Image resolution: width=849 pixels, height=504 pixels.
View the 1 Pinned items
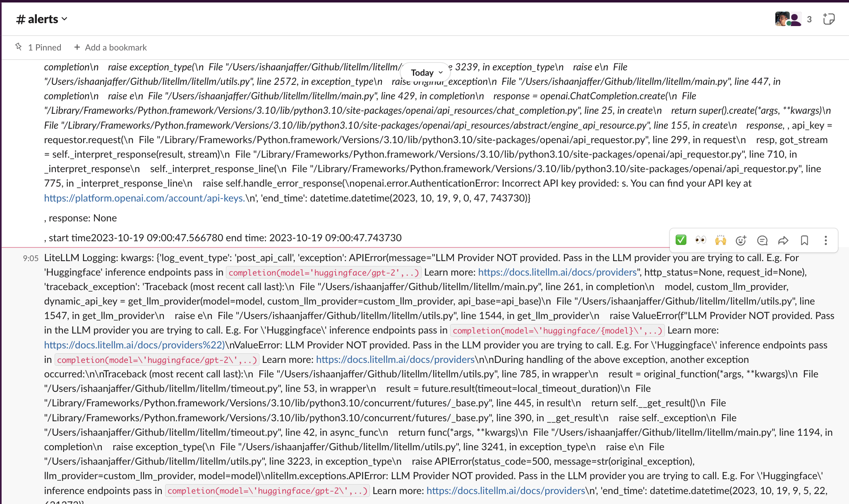click(x=44, y=48)
